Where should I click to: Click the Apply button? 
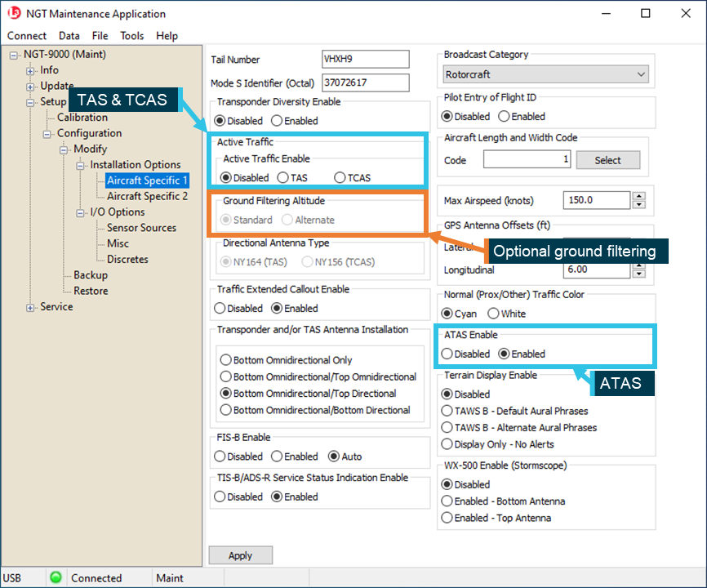click(x=240, y=555)
